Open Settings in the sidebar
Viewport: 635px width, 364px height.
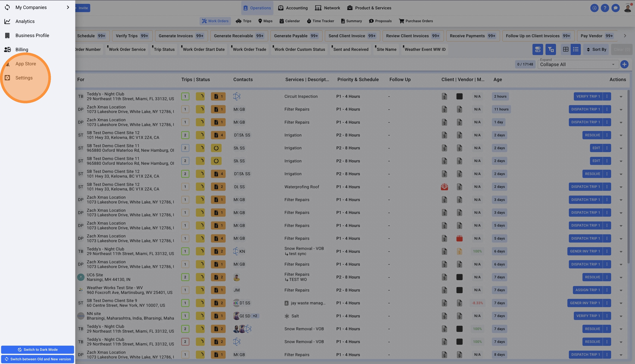24,78
